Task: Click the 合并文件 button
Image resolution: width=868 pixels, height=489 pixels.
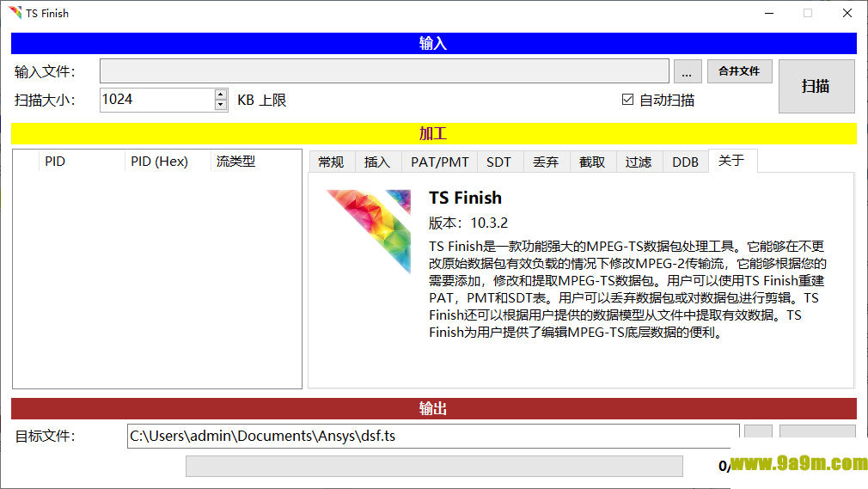Action: pos(739,70)
